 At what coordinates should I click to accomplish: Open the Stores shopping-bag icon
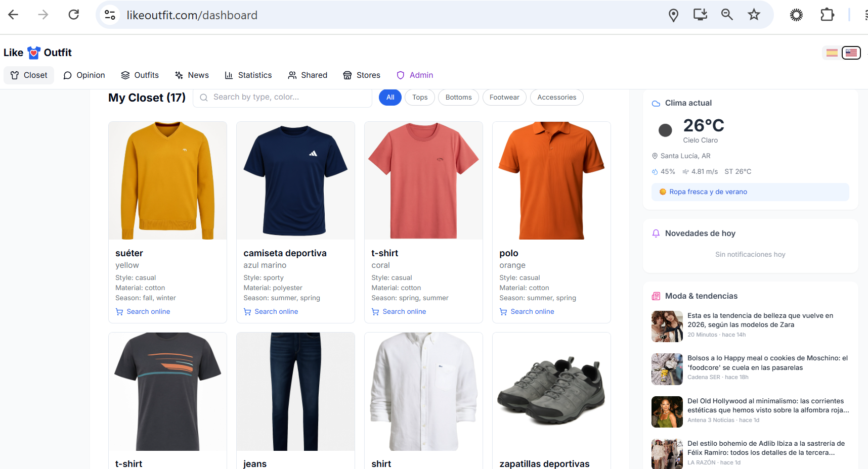pyautogui.click(x=347, y=75)
